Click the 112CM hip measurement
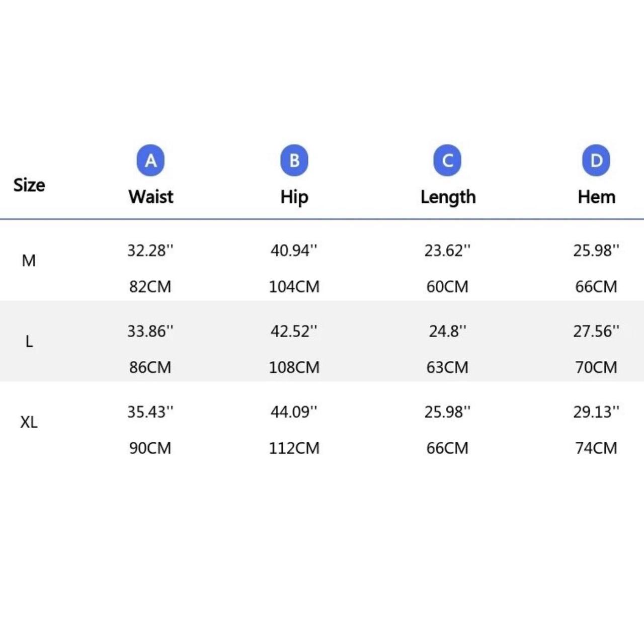This screenshot has height=644, width=644. tap(294, 448)
